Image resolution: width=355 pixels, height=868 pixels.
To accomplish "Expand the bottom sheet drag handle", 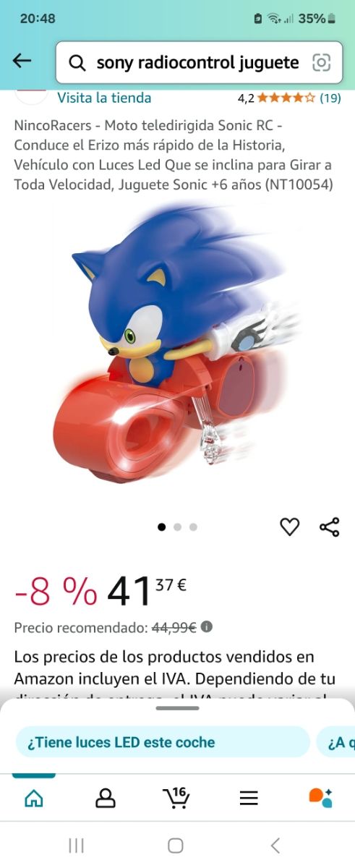I will [x=177, y=708].
